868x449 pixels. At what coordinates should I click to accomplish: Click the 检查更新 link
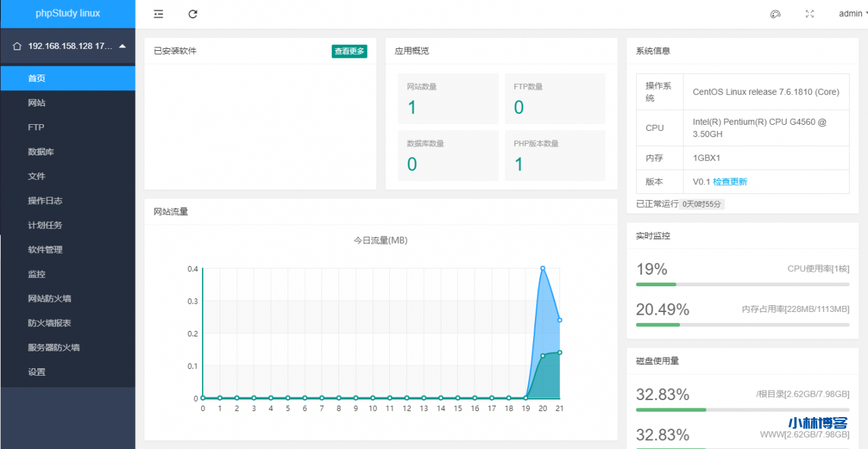(x=730, y=182)
